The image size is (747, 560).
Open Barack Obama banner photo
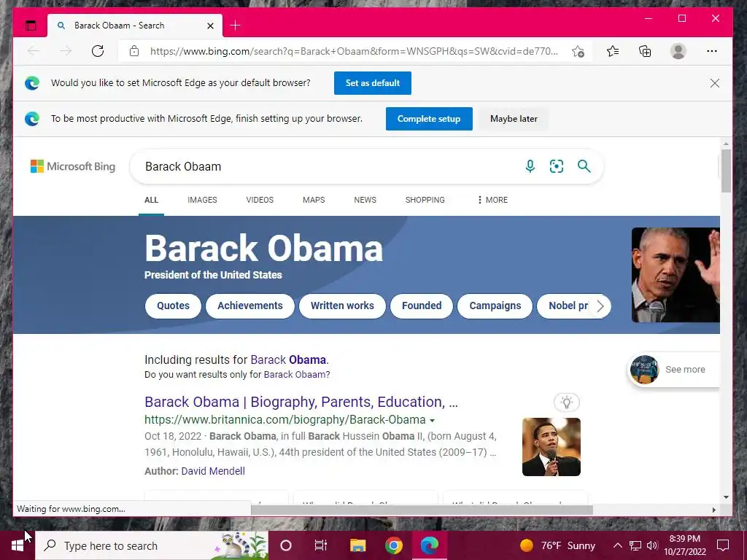[676, 275]
